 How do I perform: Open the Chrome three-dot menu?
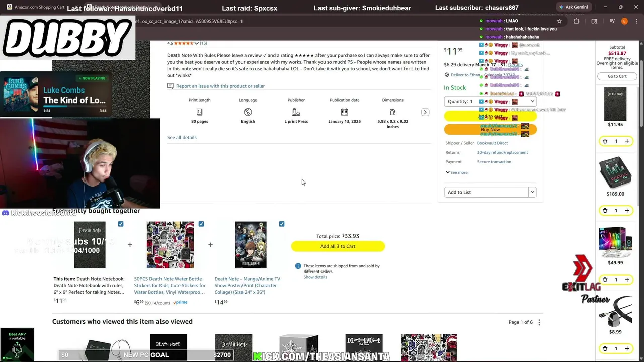[636, 21]
